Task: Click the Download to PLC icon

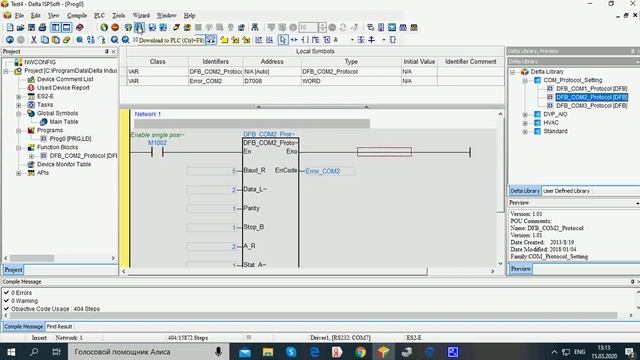Action: tap(139, 27)
